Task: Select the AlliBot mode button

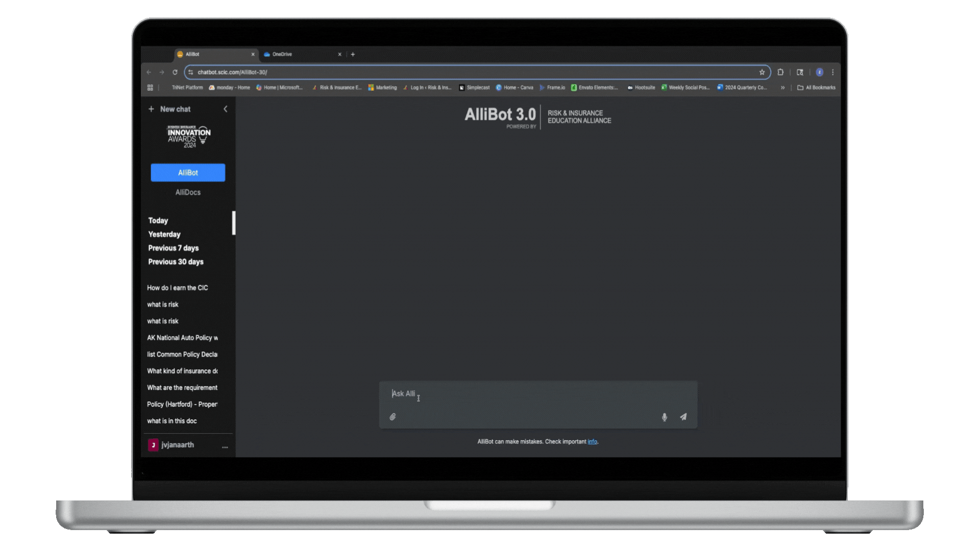Action: [x=188, y=172]
